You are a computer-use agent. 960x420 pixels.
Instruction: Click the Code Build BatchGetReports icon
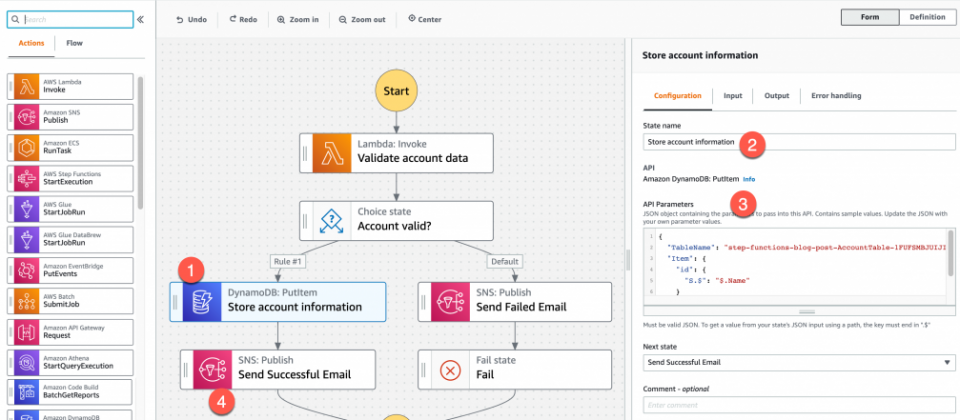pos(26,393)
